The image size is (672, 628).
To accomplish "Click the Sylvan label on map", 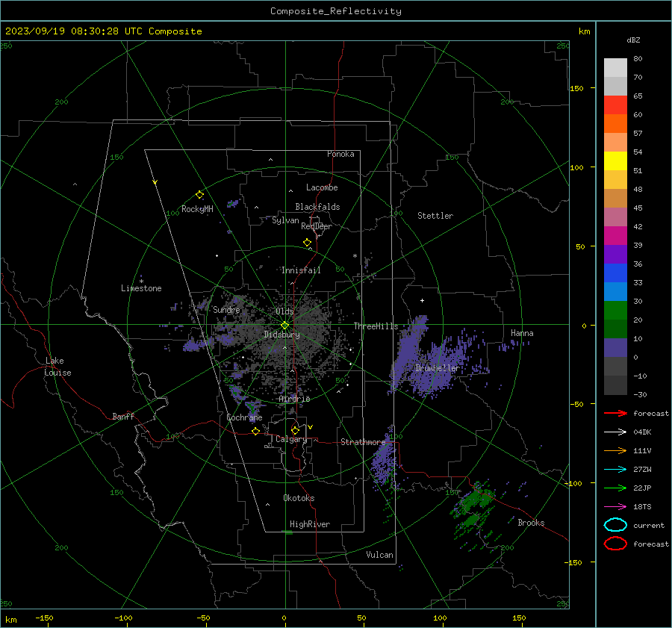I will pos(285,220).
